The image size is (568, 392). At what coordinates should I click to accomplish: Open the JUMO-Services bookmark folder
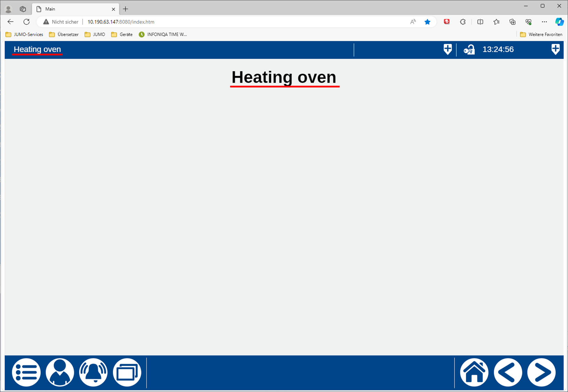24,34
